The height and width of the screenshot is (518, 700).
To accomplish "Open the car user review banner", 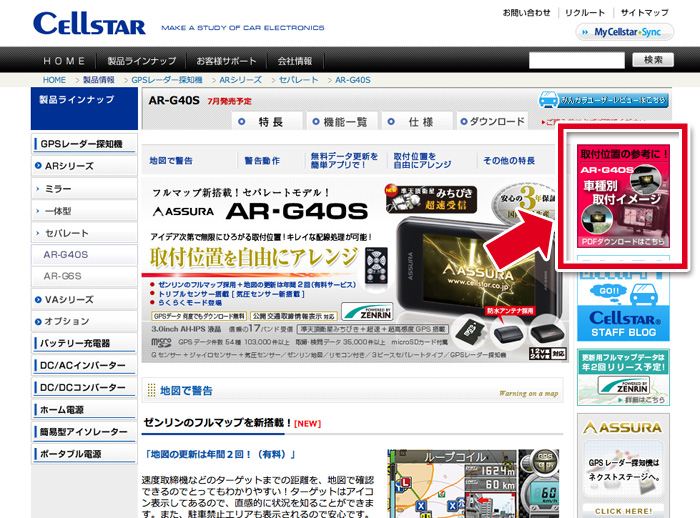I will (604, 100).
